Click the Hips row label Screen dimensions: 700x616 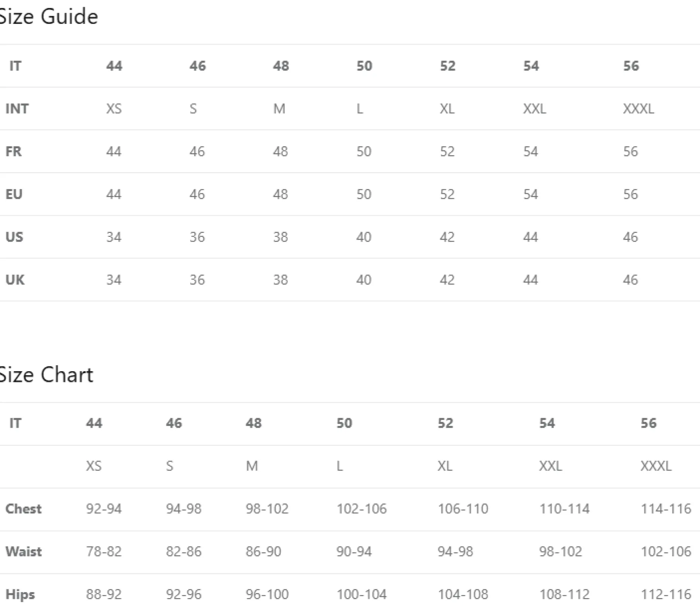pos(20,595)
